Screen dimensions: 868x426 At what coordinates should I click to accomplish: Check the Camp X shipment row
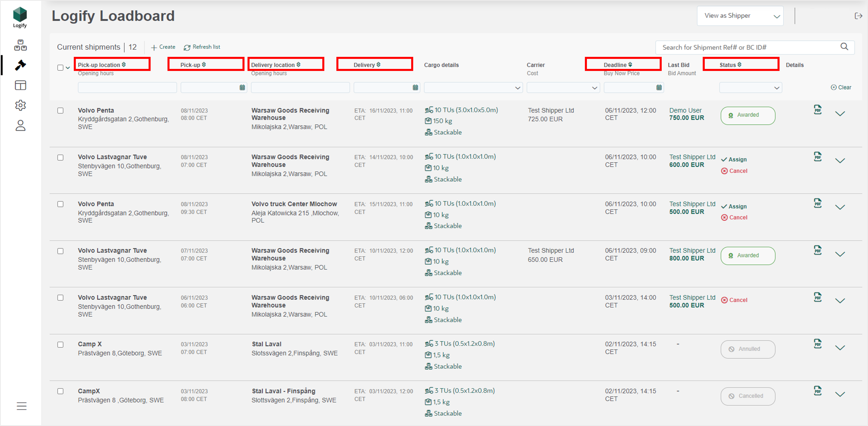click(x=60, y=344)
